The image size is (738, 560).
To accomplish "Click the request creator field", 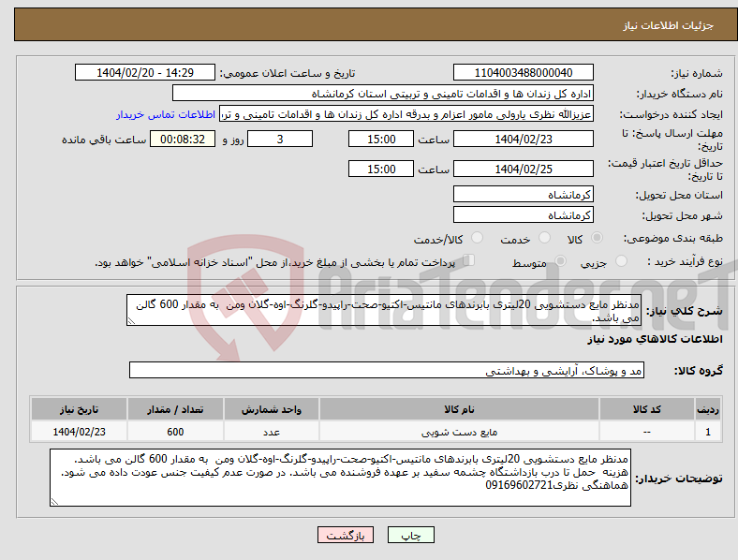I will [x=406, y=114].
